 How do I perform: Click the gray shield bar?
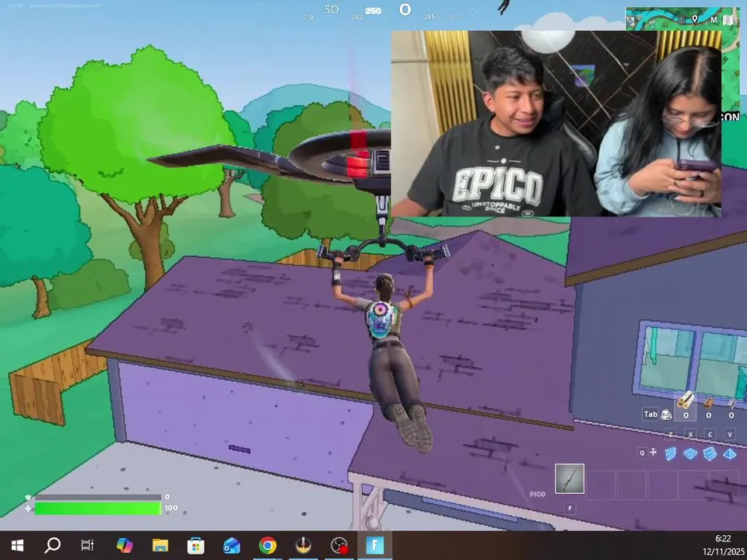click(98, 497)
